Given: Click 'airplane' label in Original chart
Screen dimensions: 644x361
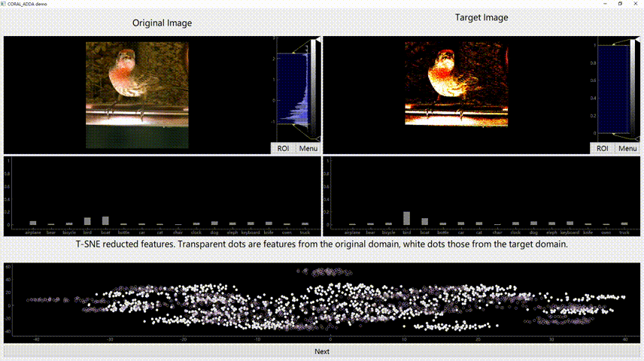Looking at the screenshot, I should pos(33,232).
